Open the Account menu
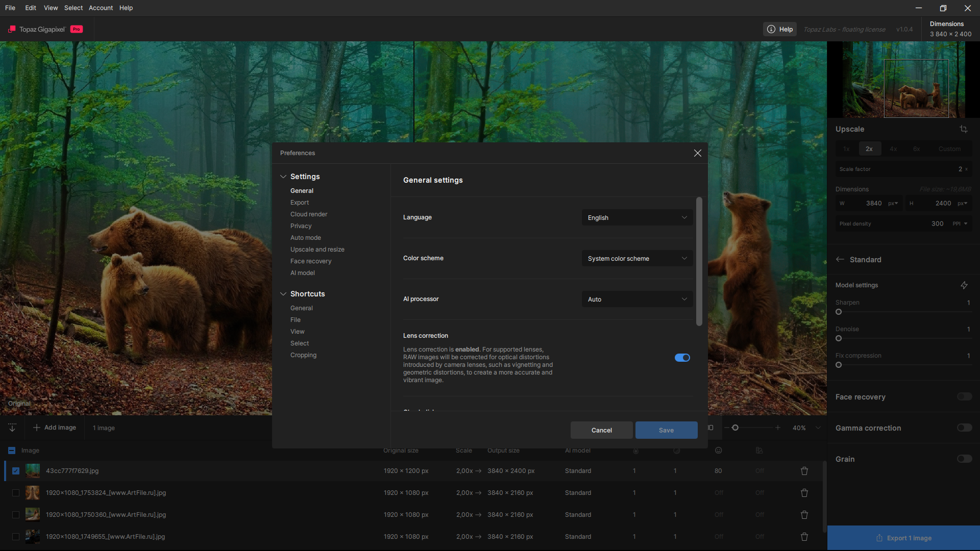Image resolution: width=980 pixels, height=551 pixels. (101, 8)
